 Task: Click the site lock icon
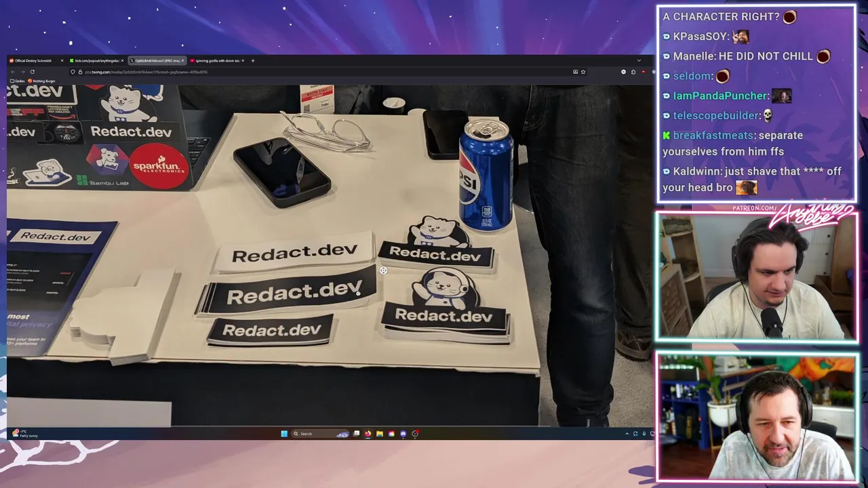coord(80,72)
